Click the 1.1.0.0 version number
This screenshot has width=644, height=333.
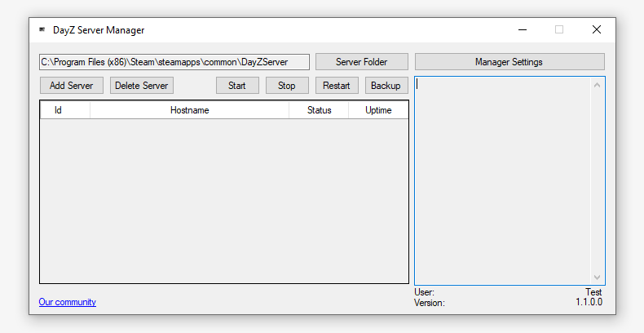(x=589, y=302)
